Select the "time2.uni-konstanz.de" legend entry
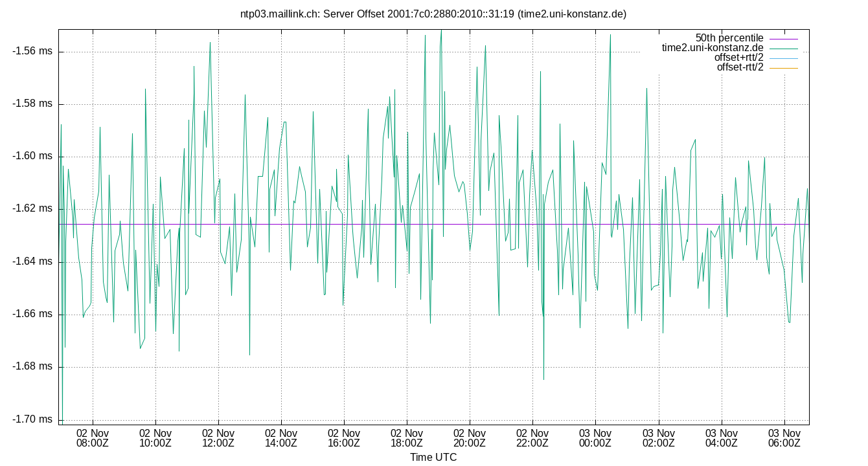 click(x=713, y=47)
